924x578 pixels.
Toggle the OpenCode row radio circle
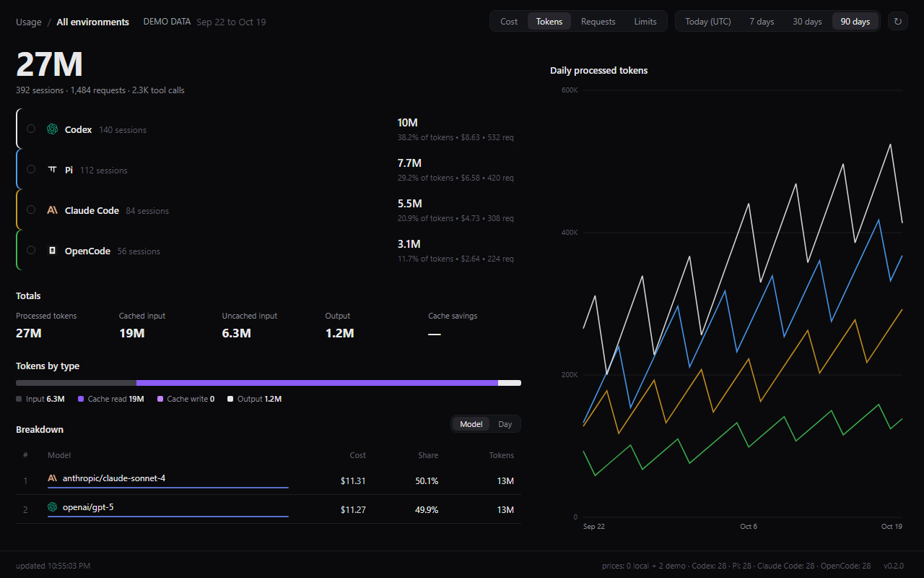click(31, 251)
